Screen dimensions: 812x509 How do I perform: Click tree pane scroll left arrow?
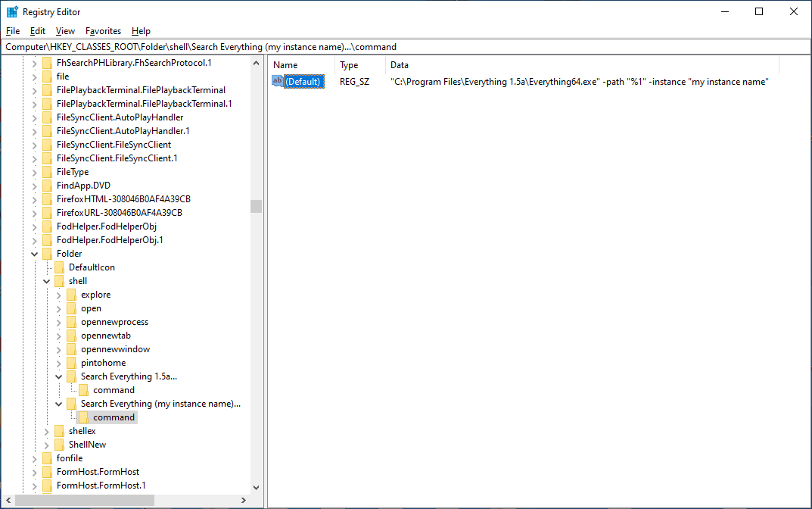pos(8,500)
